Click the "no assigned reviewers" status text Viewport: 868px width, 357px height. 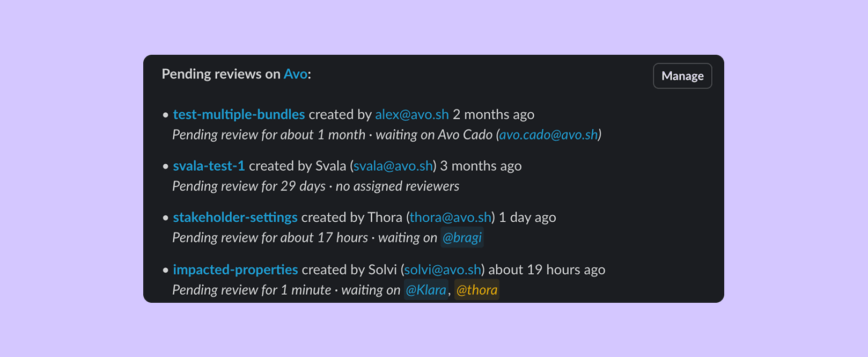[x=397, y=186]
